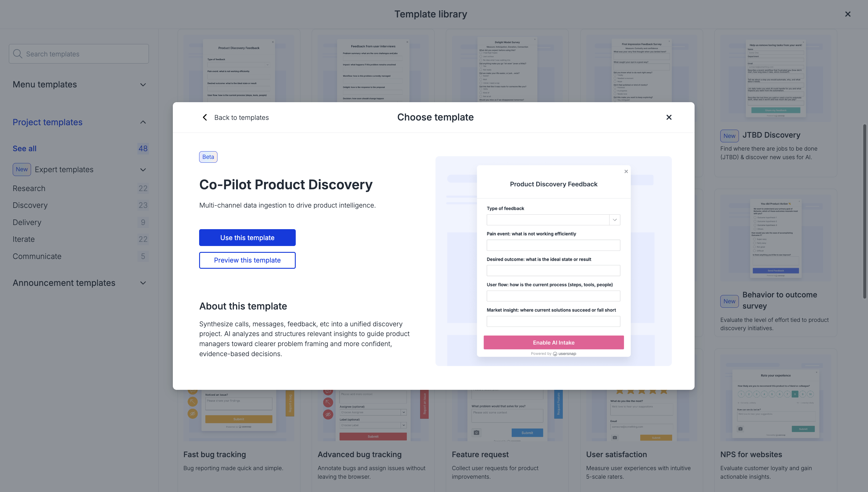
Task: Click the New badge beside Expert templates
Action: coord(22,169)
